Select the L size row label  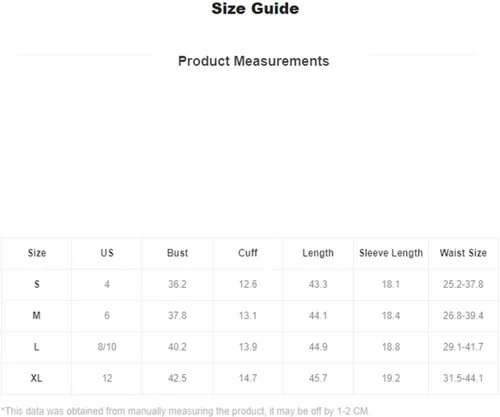coord(37,347)
